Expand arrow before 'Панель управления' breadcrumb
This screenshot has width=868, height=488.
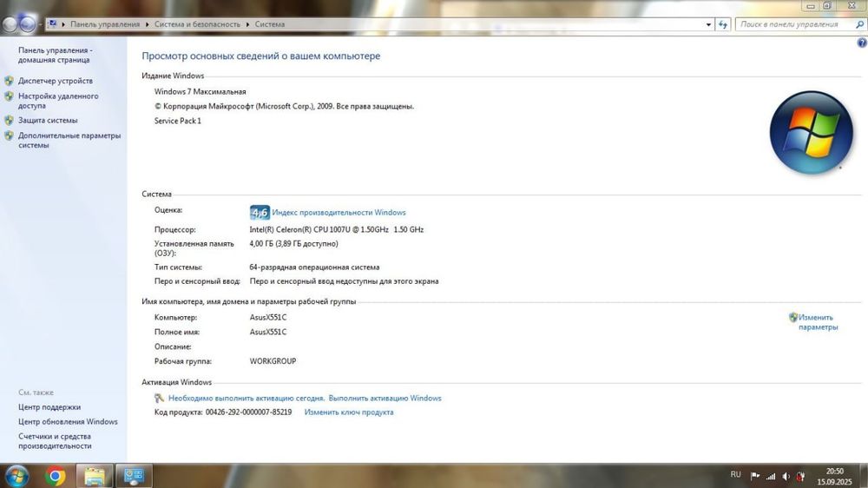[x=63, y=24]
